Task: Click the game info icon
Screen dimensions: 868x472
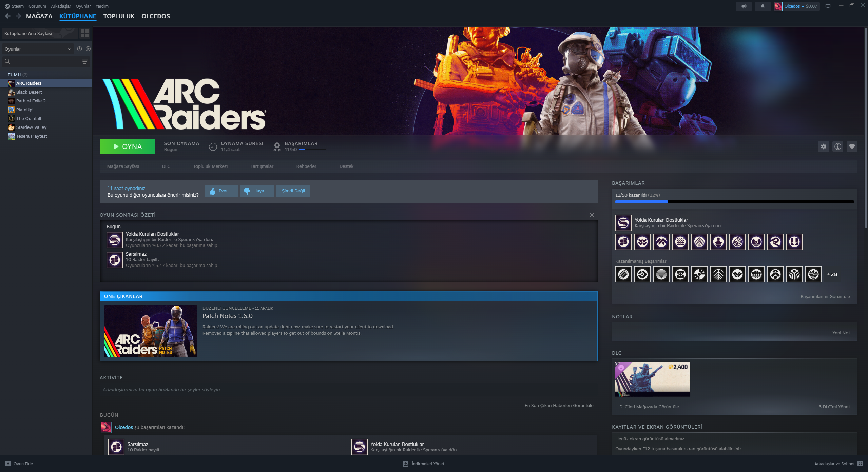Action: 837,146
